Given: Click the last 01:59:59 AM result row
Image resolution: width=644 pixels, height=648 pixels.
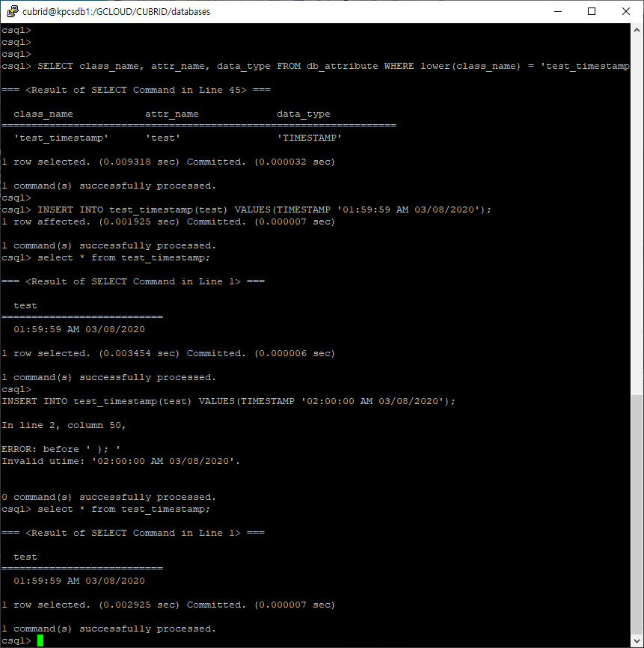Looking at the screenshot, I should (x=79, y=581).
